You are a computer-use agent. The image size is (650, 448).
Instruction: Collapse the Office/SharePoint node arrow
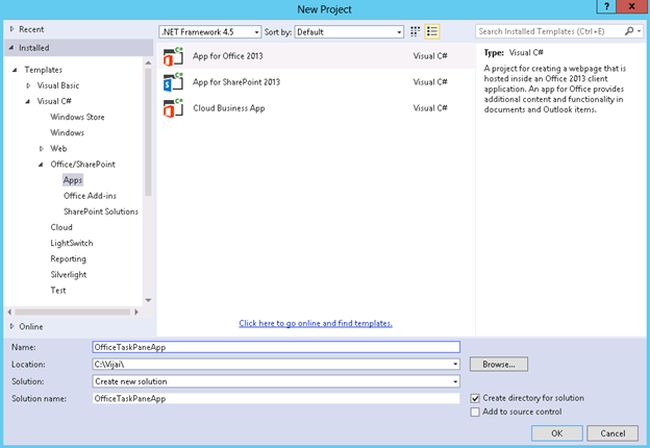pyautogui.click(x=41, y=164)
